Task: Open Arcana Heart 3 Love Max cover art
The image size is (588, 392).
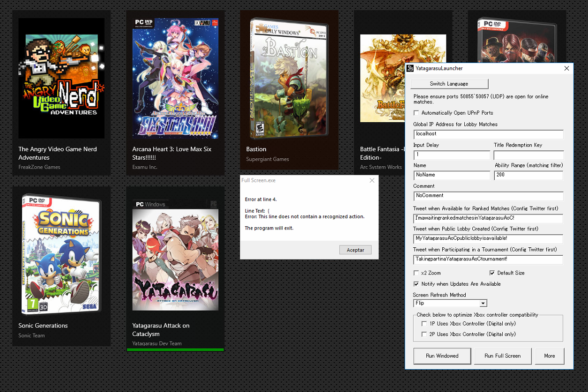Action: (175, 78)
